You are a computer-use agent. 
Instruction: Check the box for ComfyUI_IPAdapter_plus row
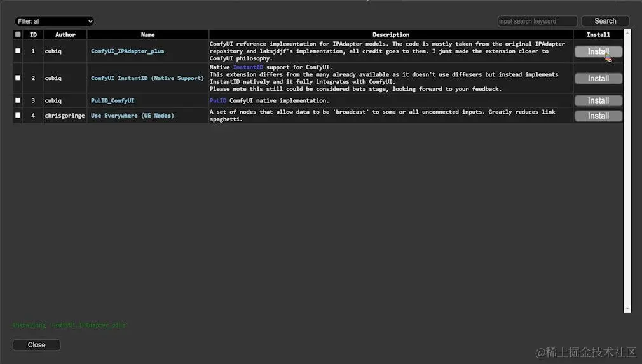[x=18, y=51]
